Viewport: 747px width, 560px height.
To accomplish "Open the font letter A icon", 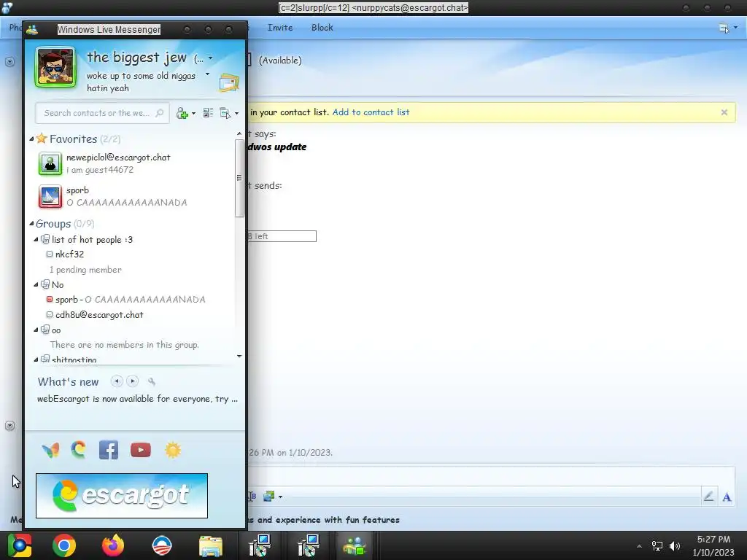I will 727,497.
